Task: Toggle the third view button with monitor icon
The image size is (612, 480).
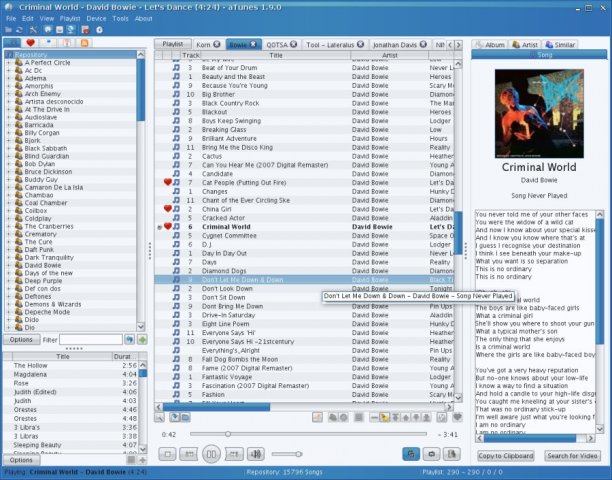Action: [x=71, y=30]
